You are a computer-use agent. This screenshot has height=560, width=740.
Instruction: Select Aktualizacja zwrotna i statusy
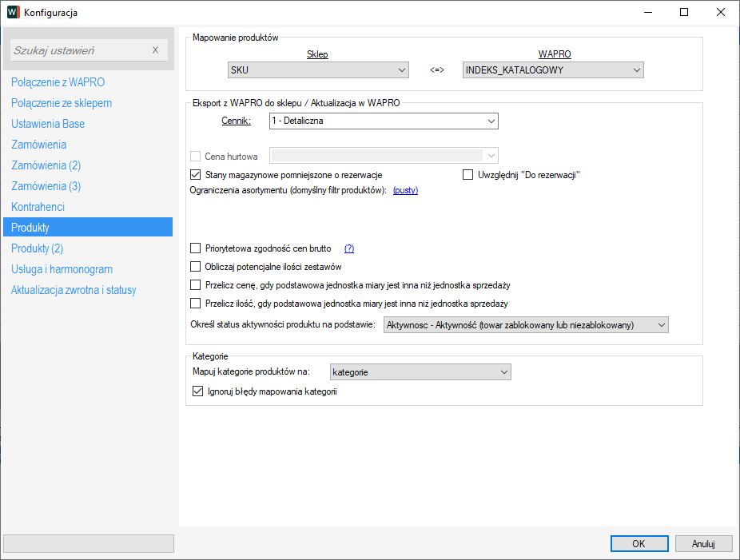click(74, 290)
